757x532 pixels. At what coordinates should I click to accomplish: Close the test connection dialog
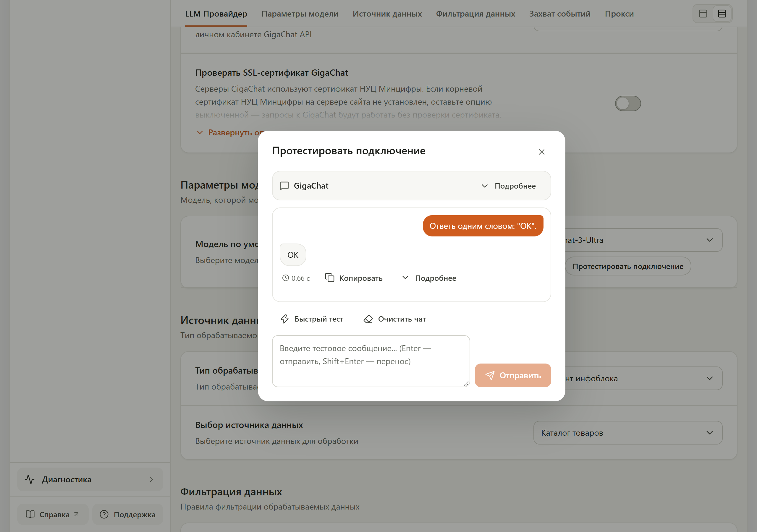point(541,152)
